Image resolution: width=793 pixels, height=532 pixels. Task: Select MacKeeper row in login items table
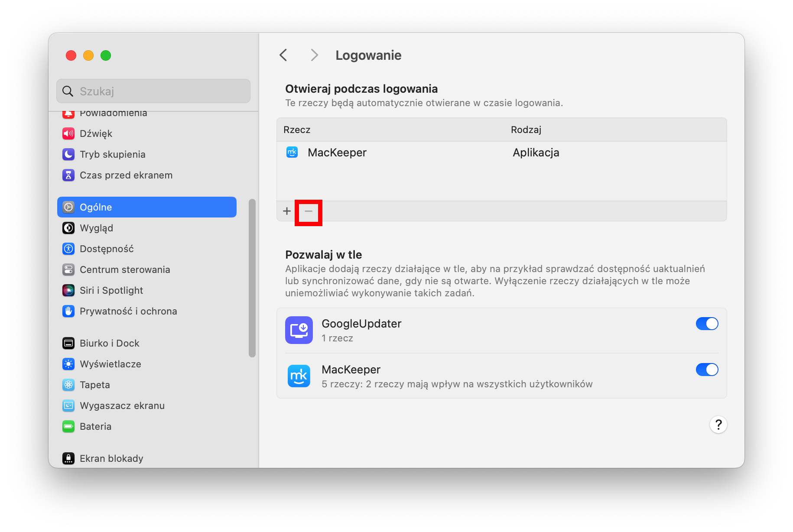(501, 152)
